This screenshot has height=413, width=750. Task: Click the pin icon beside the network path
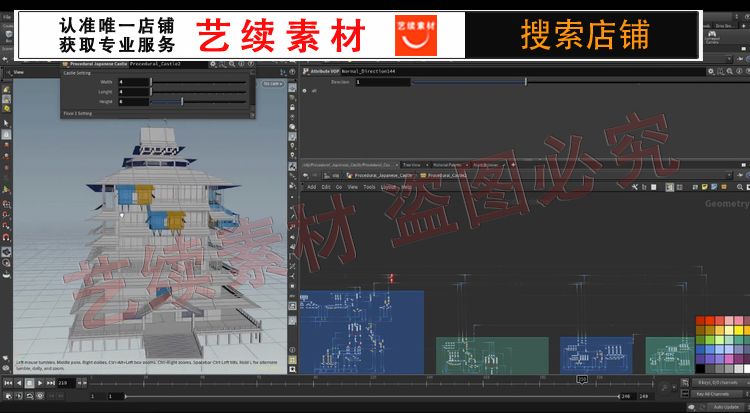click(x=740, y=176)
